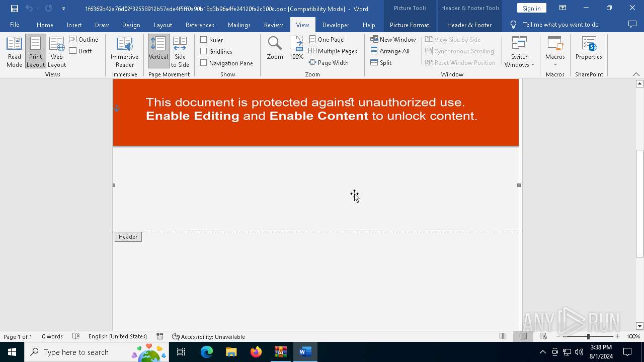This screenshot has height=362, width=644.
Task: Switch to the Draw tab
Action: 102,25
